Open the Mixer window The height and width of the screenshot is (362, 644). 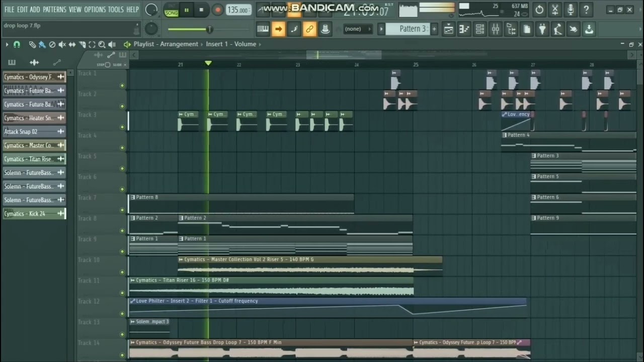(x=496, y=29)
